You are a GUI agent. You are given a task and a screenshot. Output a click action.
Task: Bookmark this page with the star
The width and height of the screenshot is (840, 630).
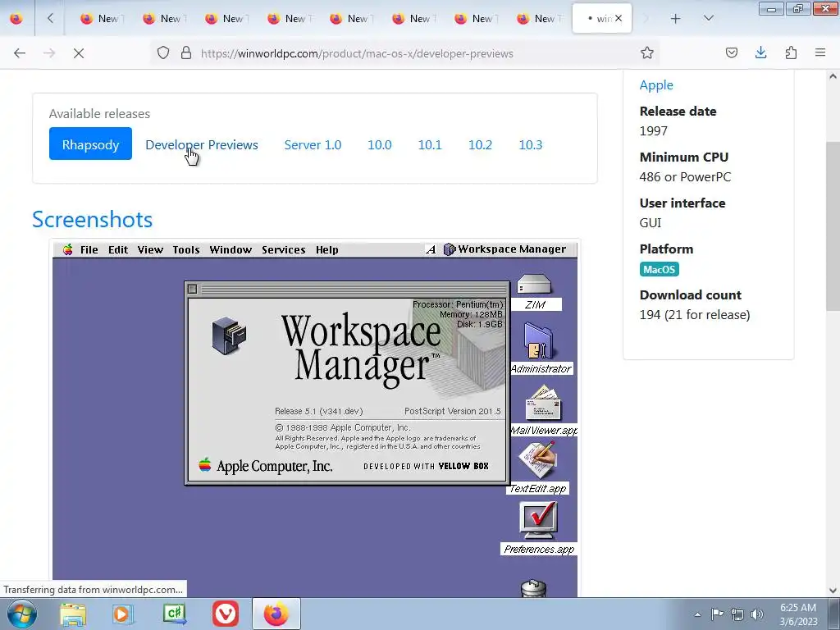point(646,53)
